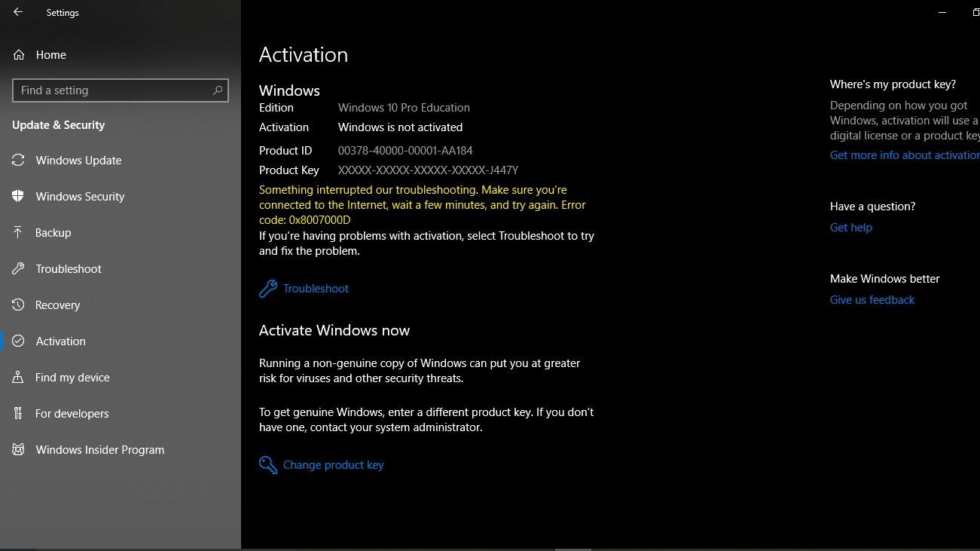Open Change product key link
This screenshot has height=551, width=980.
[x=333, y=465]
